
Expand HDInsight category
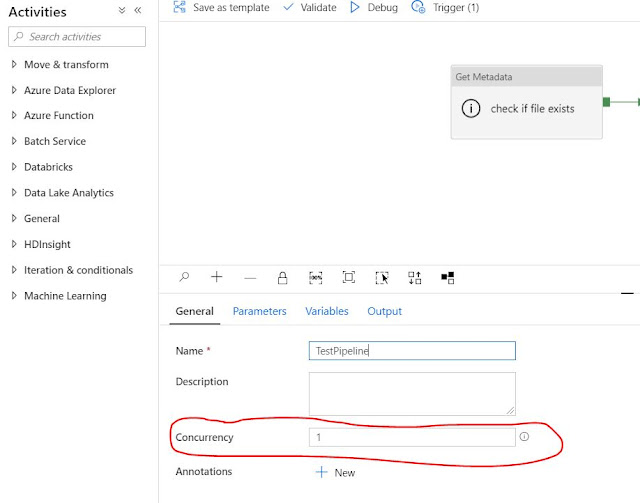14,244
